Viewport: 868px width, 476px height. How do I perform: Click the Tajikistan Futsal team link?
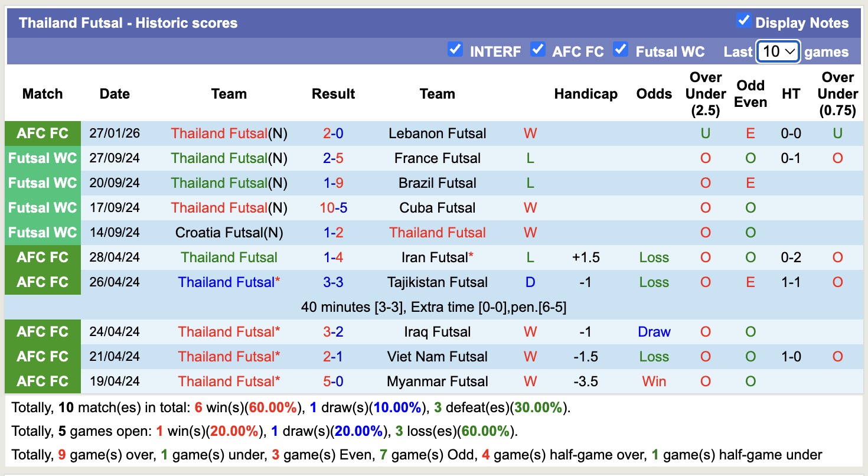[x=437, y=282]
